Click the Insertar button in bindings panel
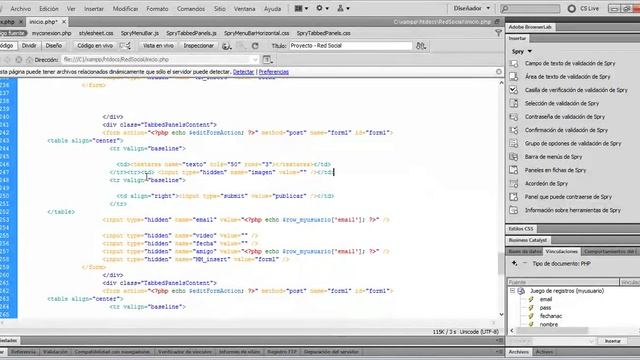Screen dimensions: 640x360 (x=612, y=341)
